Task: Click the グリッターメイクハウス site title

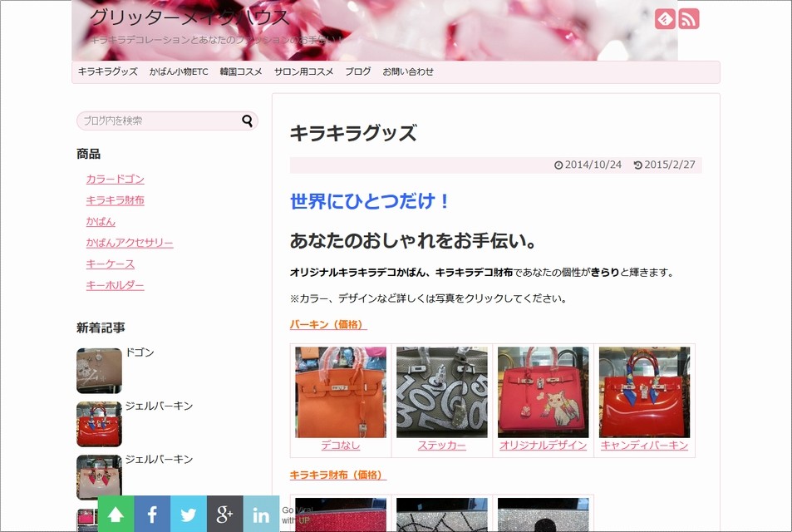Action: point(189,17)
